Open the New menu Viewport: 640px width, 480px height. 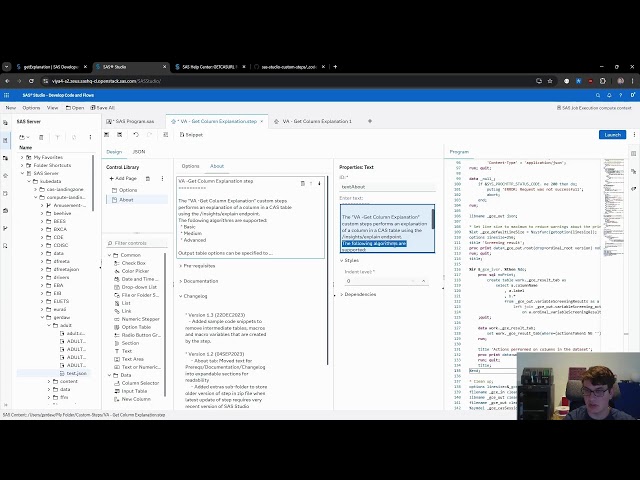pyautogui.click(x=11, y=108)
